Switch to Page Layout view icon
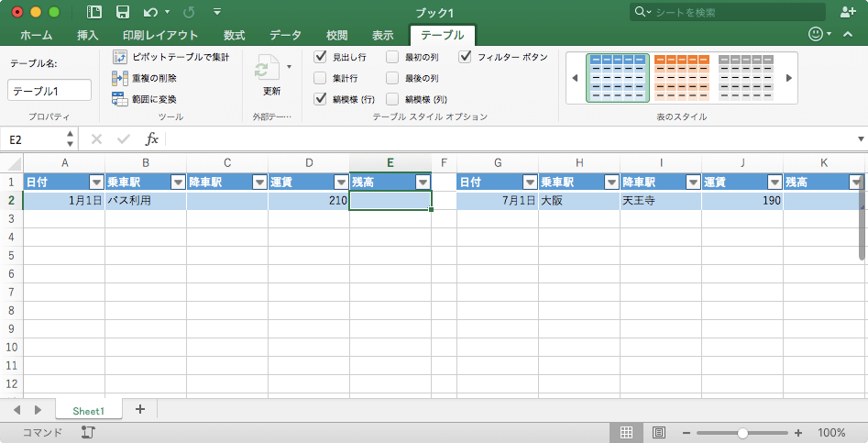The image size is (868, 443). point(659,433)
